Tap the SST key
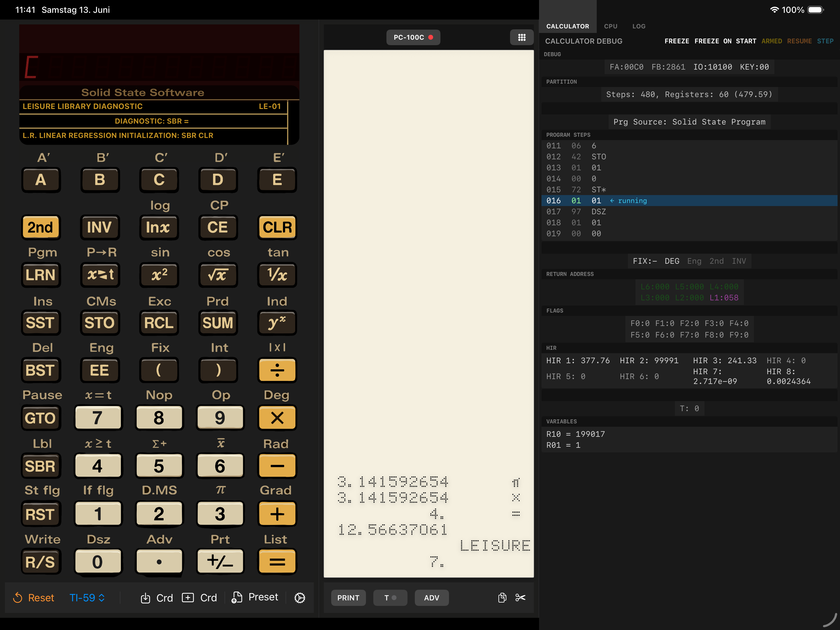The height and width of the screenshot is (630, 840). point(41,322)
